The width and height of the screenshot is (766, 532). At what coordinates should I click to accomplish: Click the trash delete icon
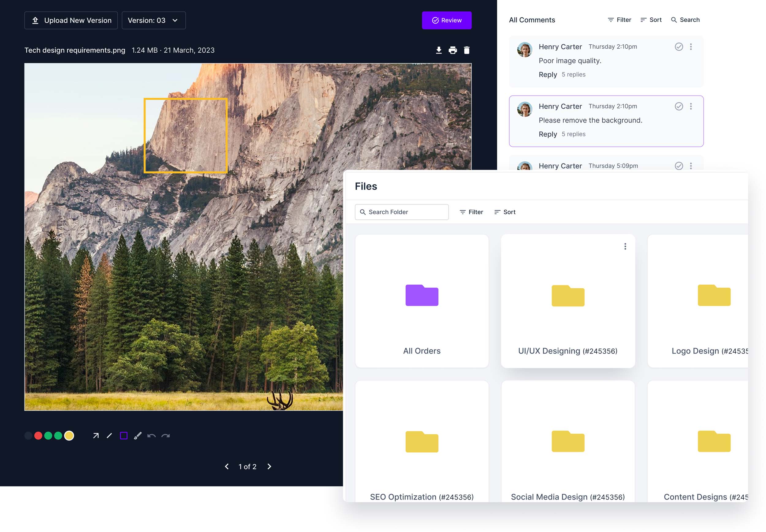pyautogui.click(x=467, y=50)
